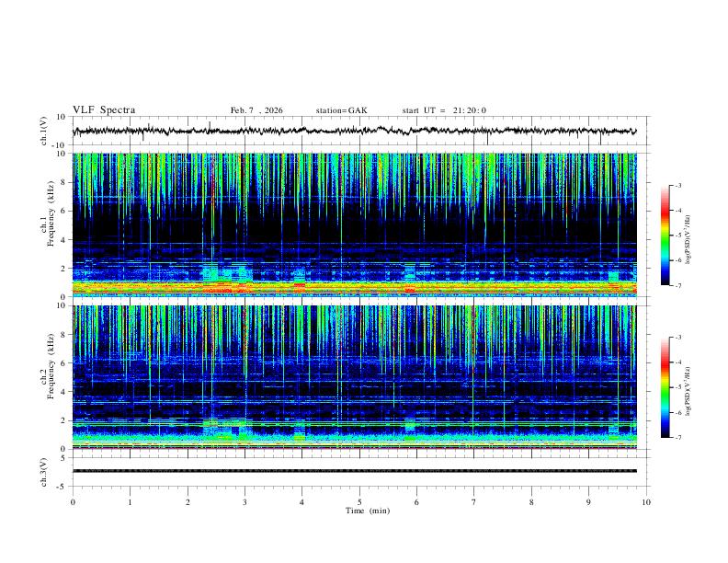Click the ch.1 PSD color scale bar
The width and height of the screenshot is (728, 563).
(x=665, y=236)
